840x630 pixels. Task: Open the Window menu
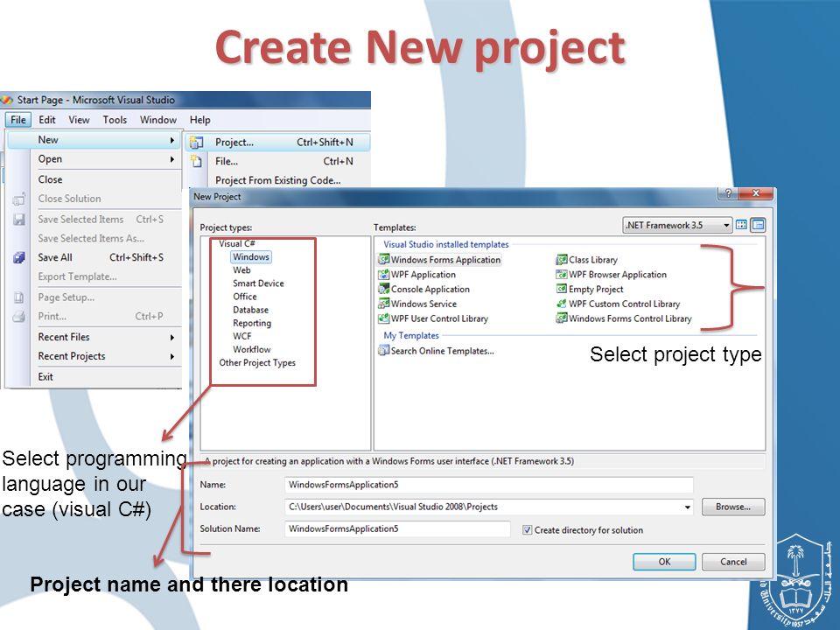point(158,120)
